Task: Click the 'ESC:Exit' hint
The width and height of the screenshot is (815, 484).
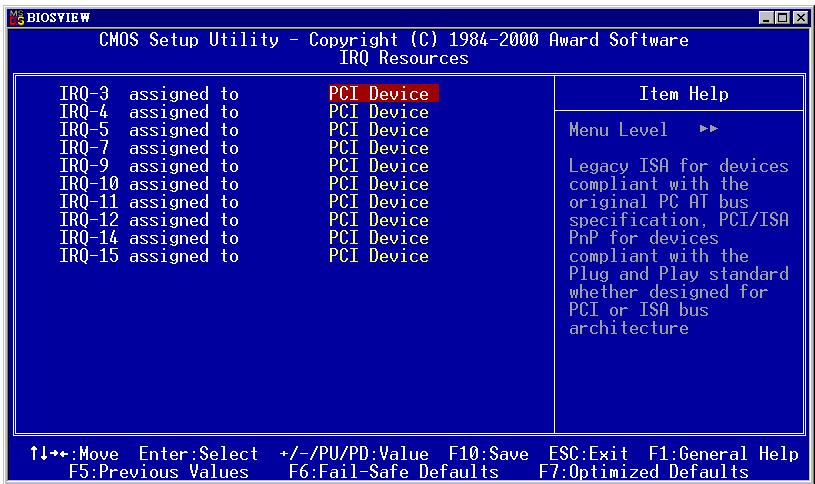Action: (588, 454)
